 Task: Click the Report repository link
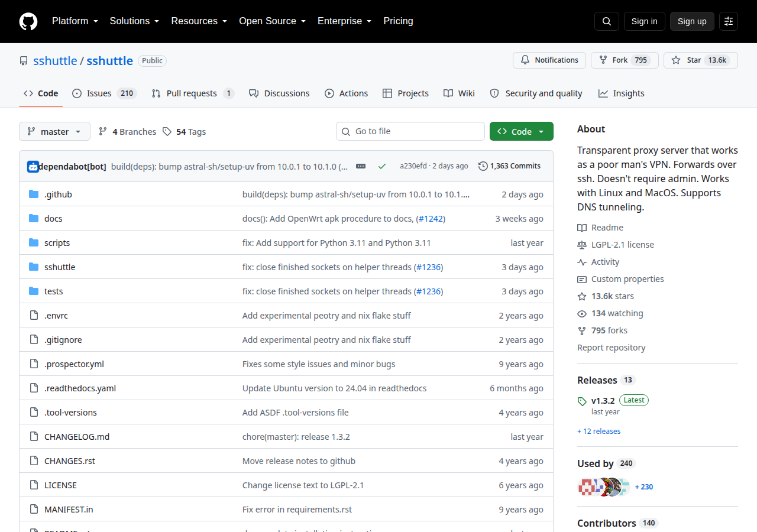click(612, 348)
